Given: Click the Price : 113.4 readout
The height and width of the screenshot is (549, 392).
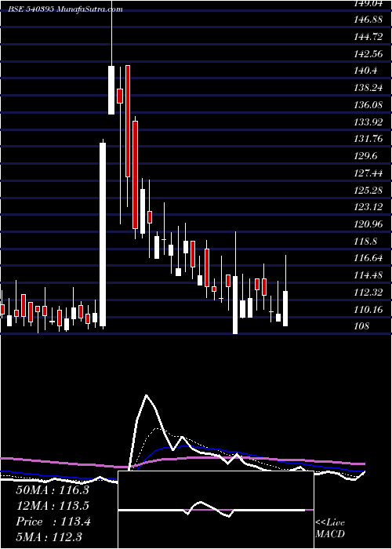Looking at the screenshot, I should [53, 522].
